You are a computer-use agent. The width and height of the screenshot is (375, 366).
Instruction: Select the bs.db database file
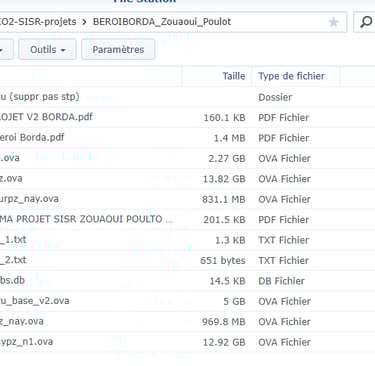[187, 281]
